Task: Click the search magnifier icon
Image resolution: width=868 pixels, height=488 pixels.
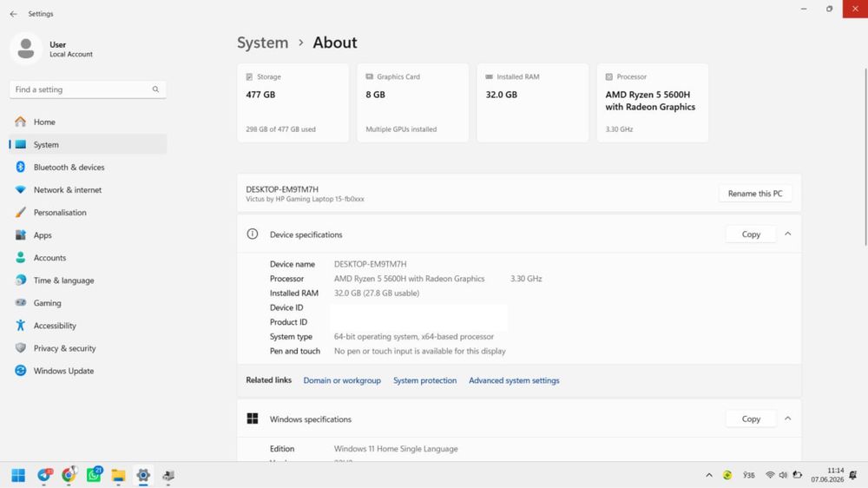Action: coord(155,89)
